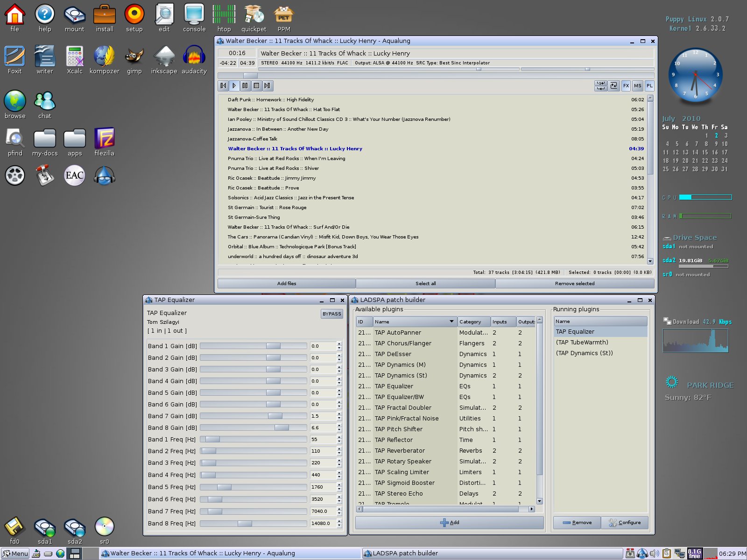Click Configure under Running plugins
Viewport: 747px width, 560px height.
625,523
